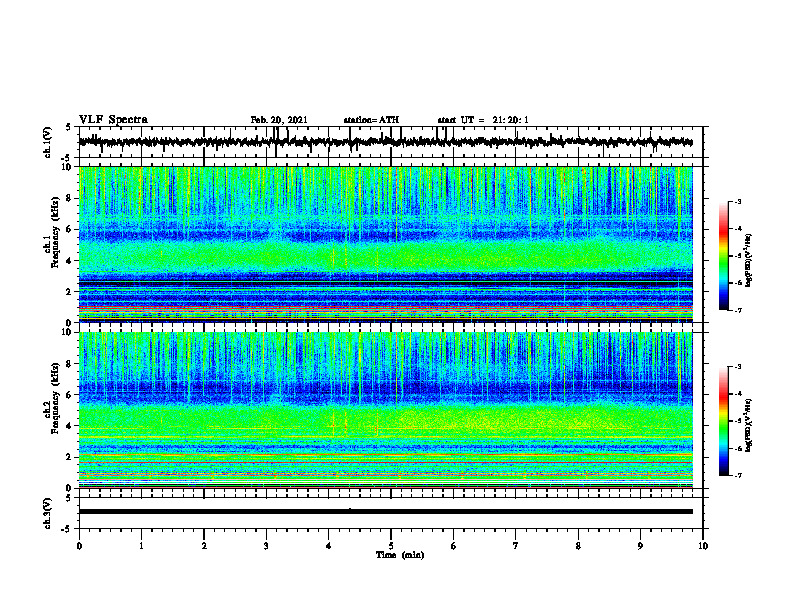
Task: Click the 'ch.1 Frequency (kHz)' axis label
Action: [51, 233]
